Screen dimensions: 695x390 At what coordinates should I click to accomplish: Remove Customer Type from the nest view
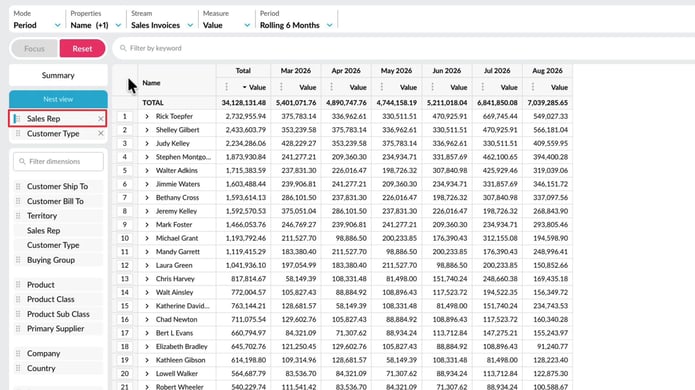[101, 133]
